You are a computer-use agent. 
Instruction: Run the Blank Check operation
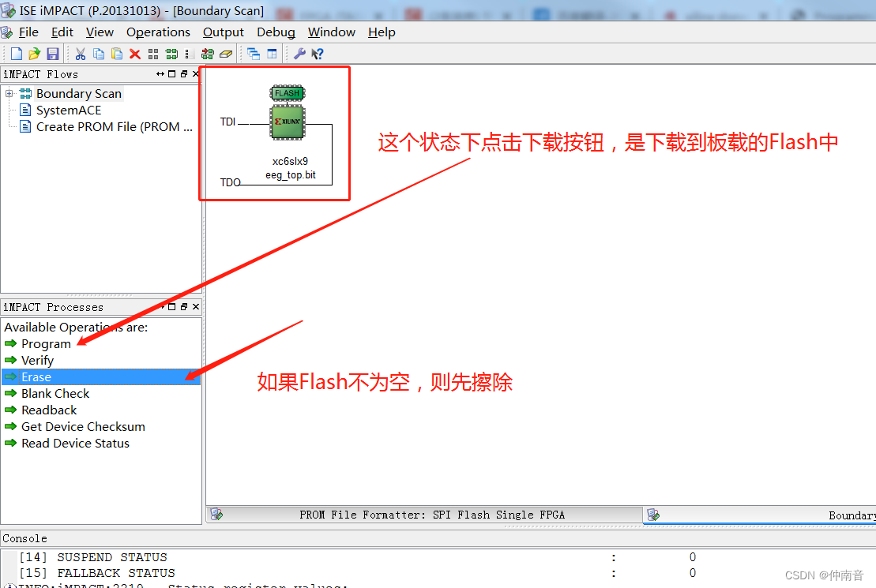point(55,393)
